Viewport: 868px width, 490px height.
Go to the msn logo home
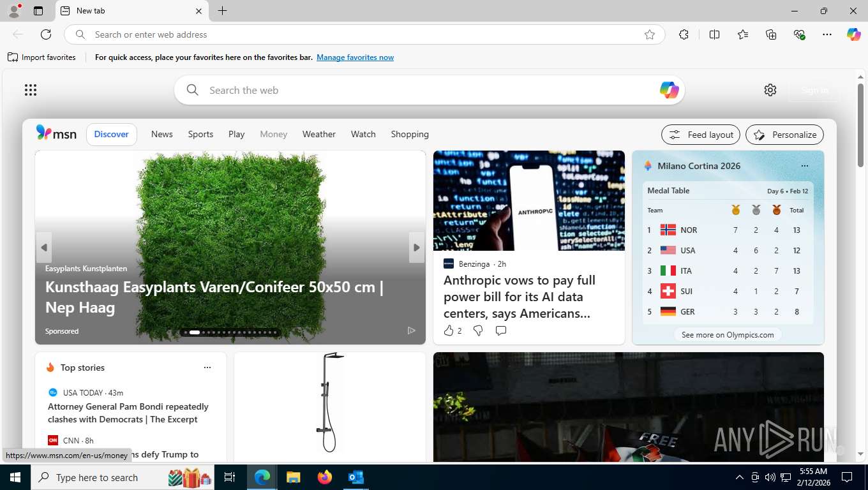pyautogui.click(x=56, y=133)
